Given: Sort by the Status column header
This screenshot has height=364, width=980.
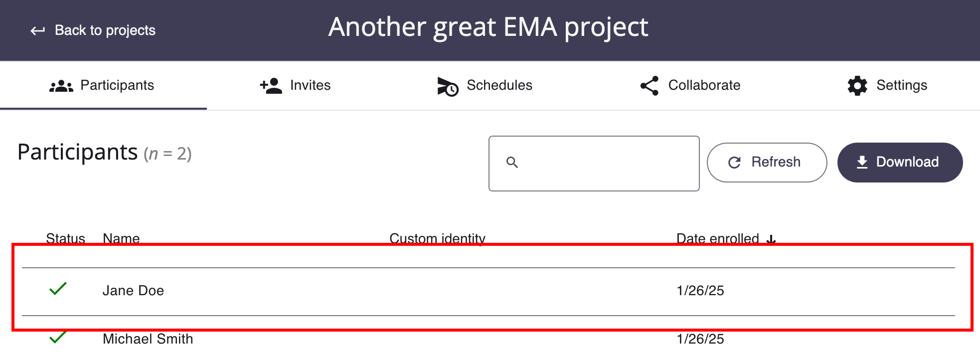Looking at the screenshot, I should click(65, 238).
